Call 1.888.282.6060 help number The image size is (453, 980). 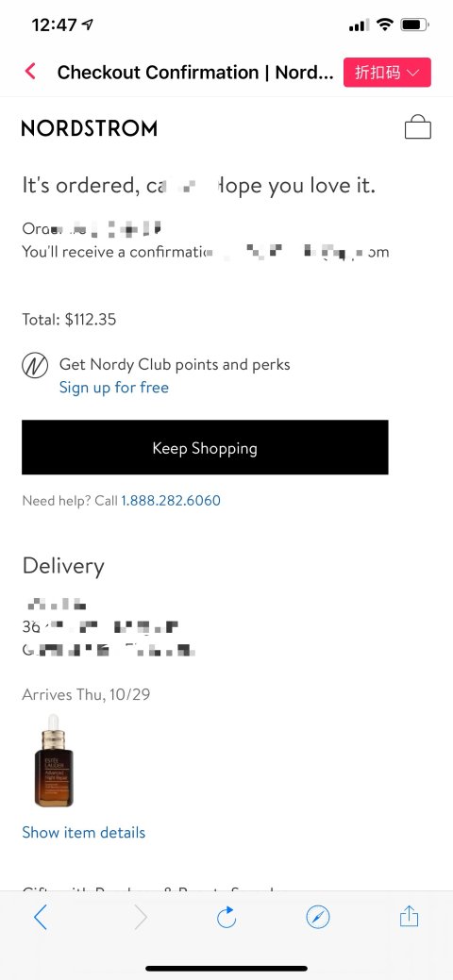coord(171,501)
